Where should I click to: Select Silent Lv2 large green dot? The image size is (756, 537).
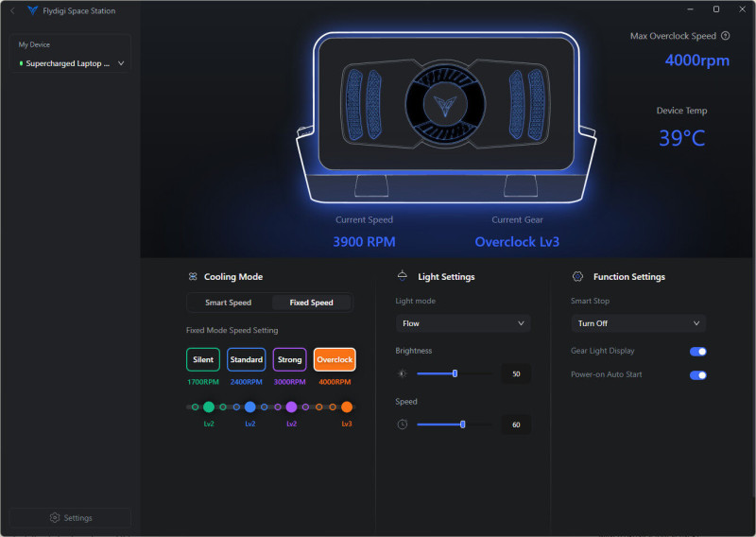pos(209,407)
